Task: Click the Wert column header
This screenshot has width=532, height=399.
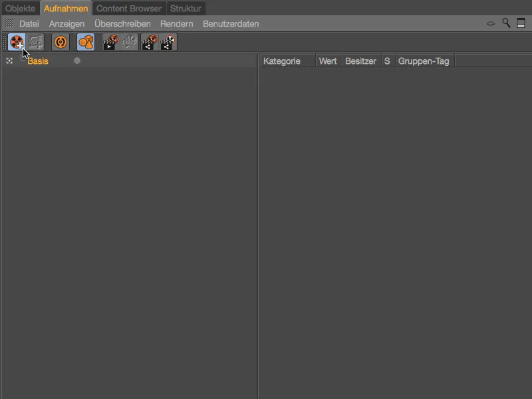Action: pos(329,61)
